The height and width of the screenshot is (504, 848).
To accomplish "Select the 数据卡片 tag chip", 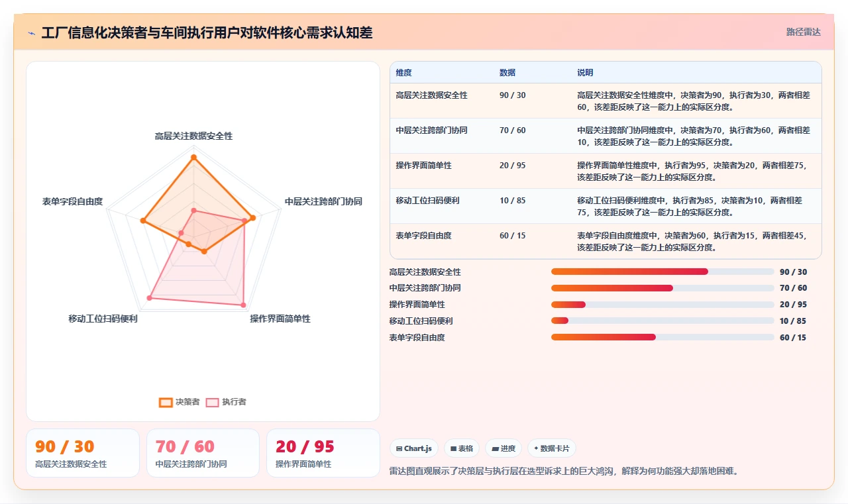I will coord(551,448).
